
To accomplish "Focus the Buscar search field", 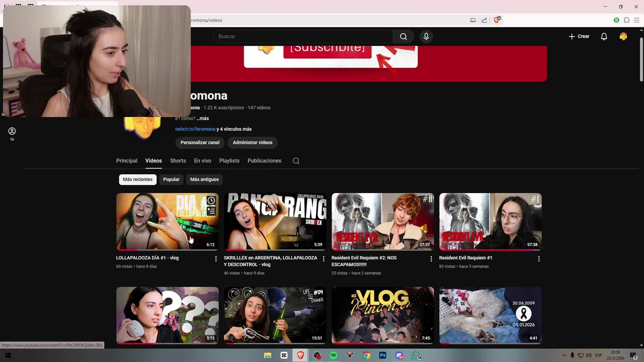I will 303,36.
